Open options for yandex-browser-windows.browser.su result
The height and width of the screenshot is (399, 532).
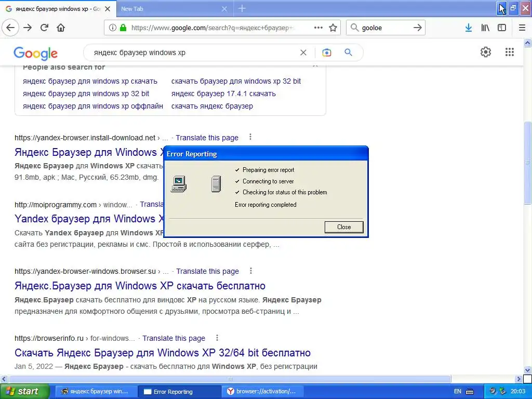tap(251, 271)
